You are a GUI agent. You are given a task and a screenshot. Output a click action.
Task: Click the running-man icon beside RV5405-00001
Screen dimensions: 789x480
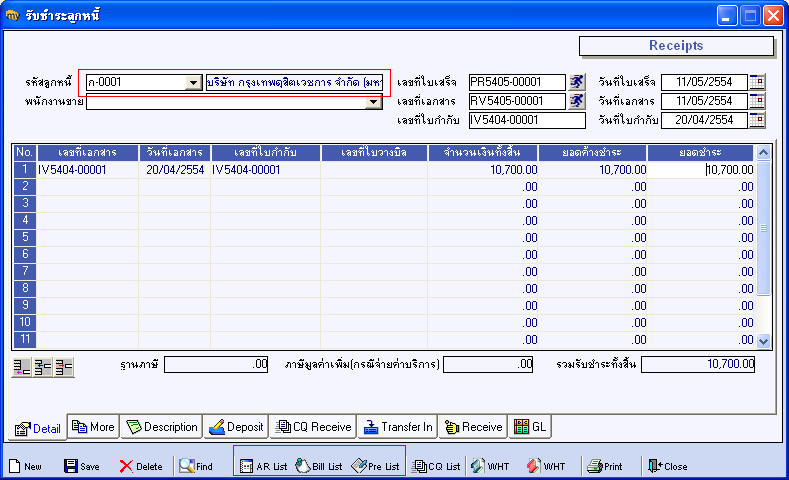[577, 101]
